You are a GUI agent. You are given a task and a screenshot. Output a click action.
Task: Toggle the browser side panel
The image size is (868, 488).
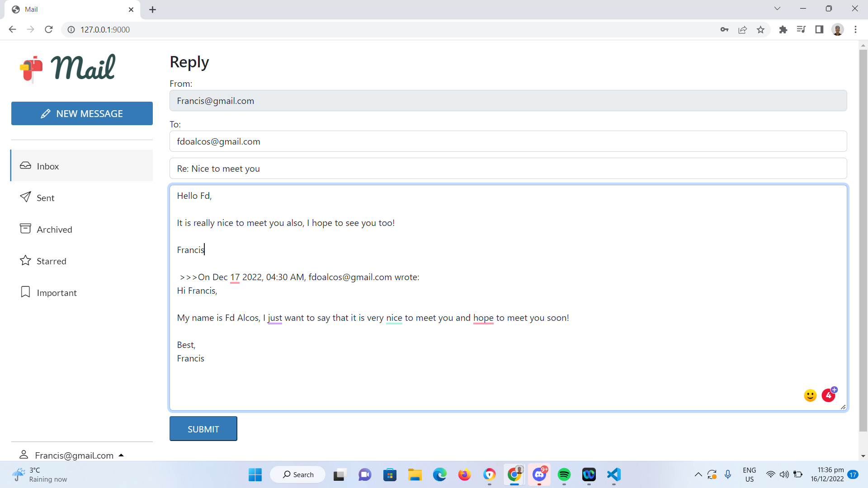[x=819, y=30]
